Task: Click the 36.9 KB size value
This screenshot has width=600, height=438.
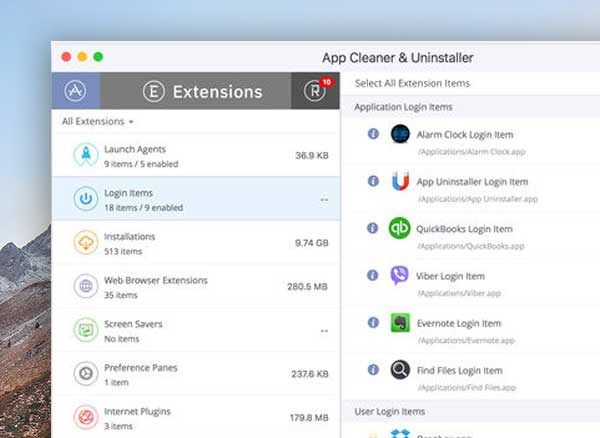Action: point(312,155)
